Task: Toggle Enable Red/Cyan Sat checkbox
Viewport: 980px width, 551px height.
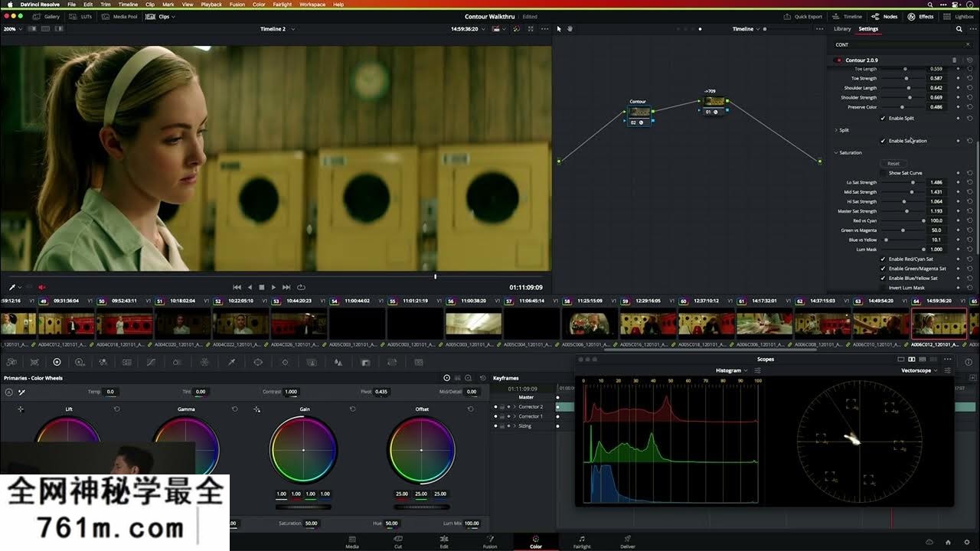Action: coord(883,259)
